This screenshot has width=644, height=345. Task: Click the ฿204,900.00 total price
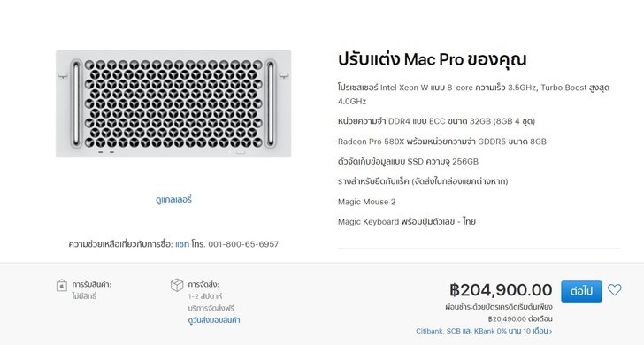point(501,290)
